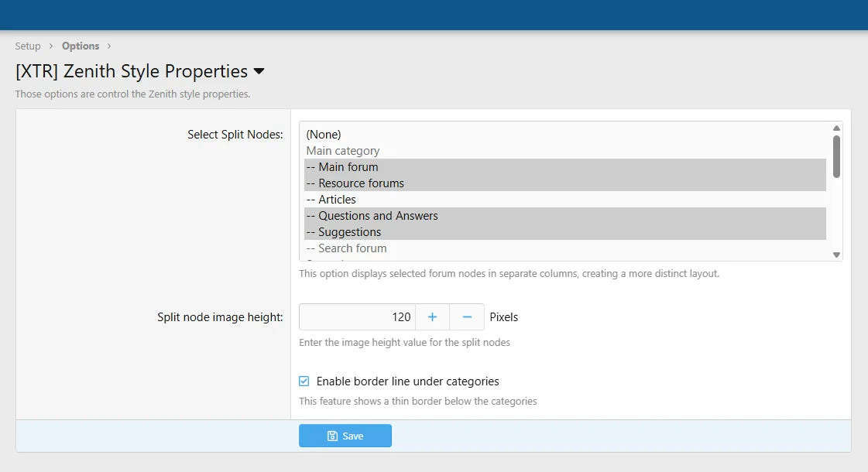Open the Zenith Style Properties title dropdown arrow
Screen dimensions: 868x472
click(x=259, y=72)
